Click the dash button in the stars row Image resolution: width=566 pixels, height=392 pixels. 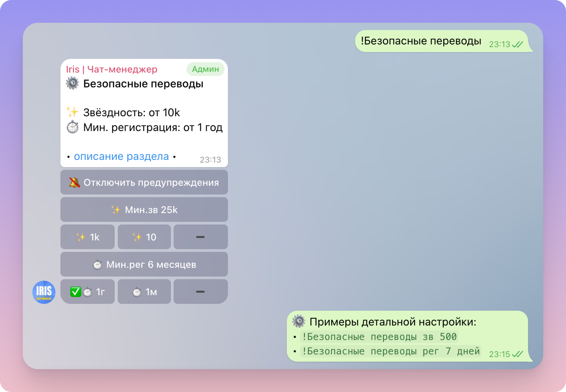click(201, 237)
